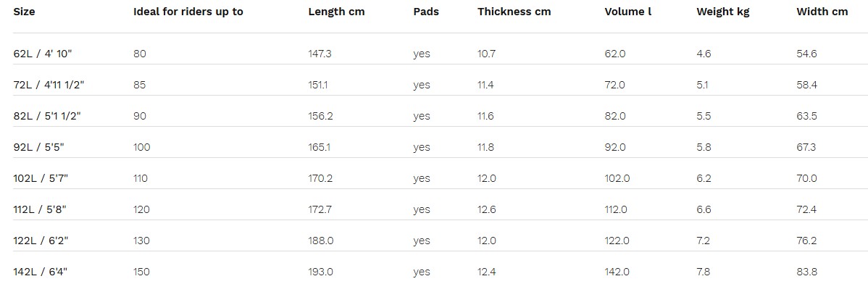Click the Thickness cm column header
868x284 pixels.
pyautogui.click(x=514, y=12)
